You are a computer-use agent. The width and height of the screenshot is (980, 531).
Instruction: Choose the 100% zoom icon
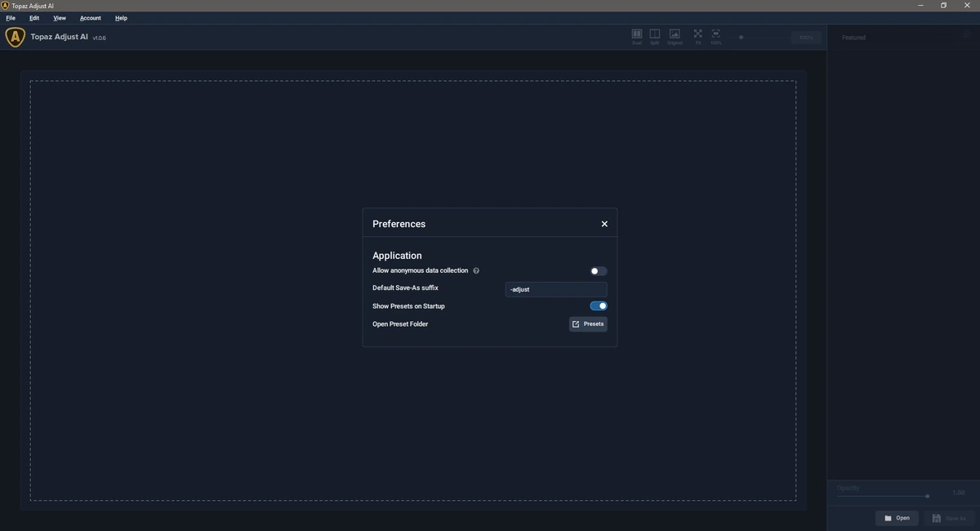(716, 37)
